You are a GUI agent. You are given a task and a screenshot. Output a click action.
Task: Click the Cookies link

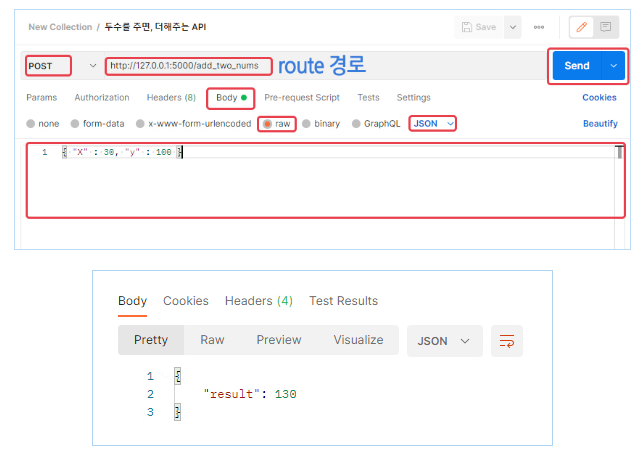(x=599, y=97)
